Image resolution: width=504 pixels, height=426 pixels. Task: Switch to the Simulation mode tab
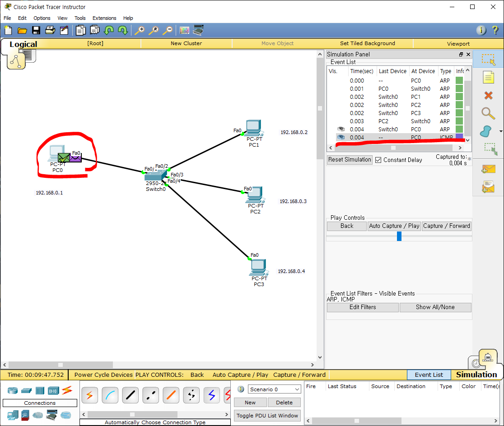(x=476, y=375)
